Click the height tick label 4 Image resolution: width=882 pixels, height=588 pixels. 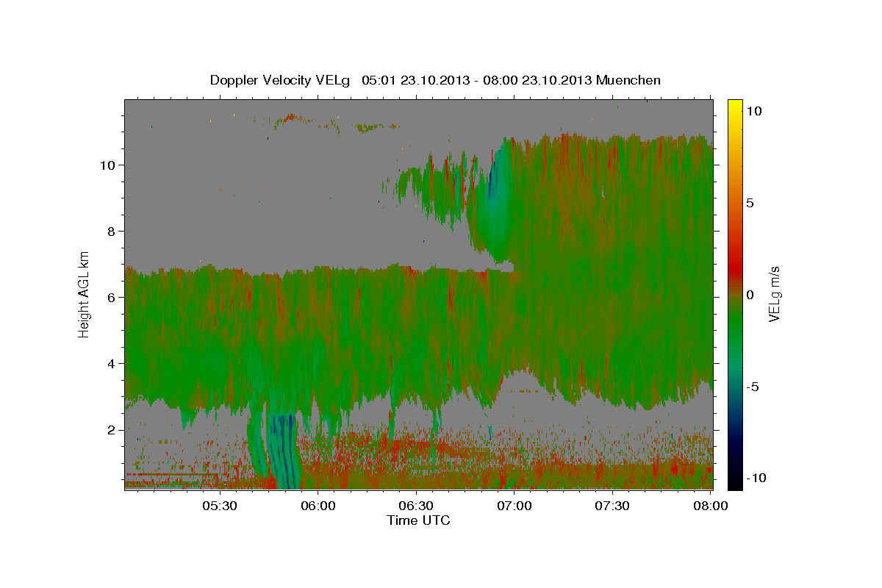point(110,363)
